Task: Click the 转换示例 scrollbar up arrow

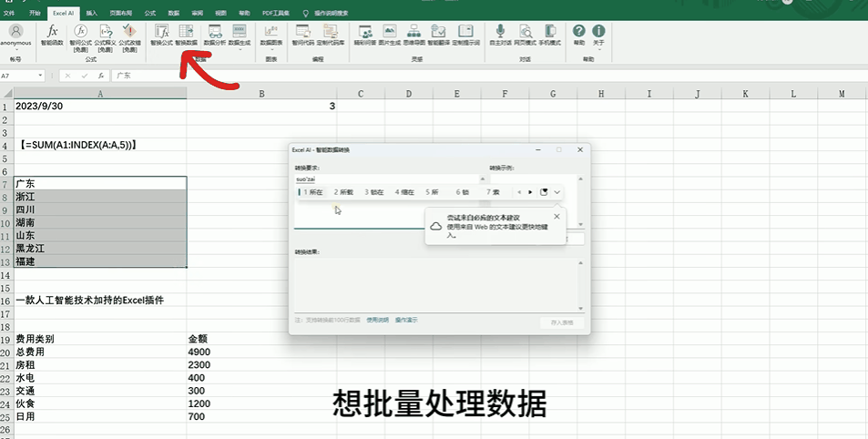Action: click(581, 179)
